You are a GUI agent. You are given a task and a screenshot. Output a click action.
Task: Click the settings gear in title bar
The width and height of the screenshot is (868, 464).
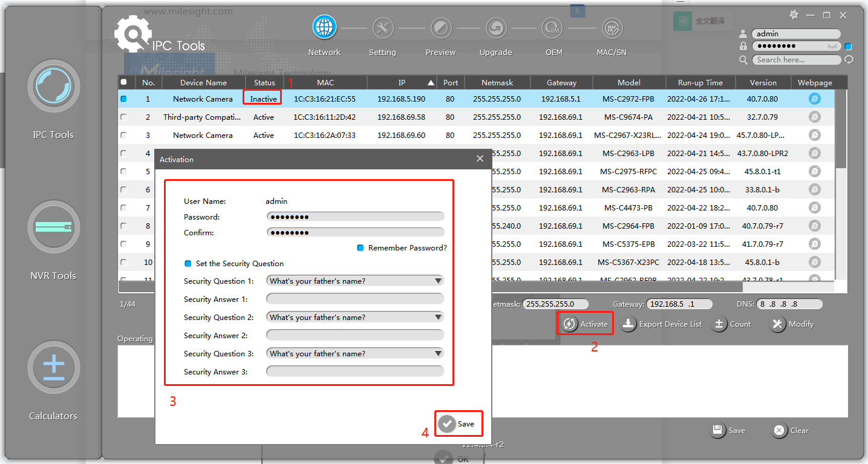pyautogui.click(x=794, y=15)
